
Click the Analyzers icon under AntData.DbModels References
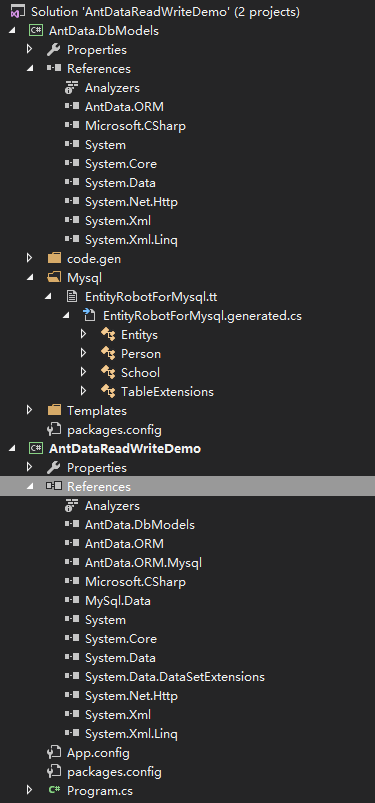click(72, 88)
